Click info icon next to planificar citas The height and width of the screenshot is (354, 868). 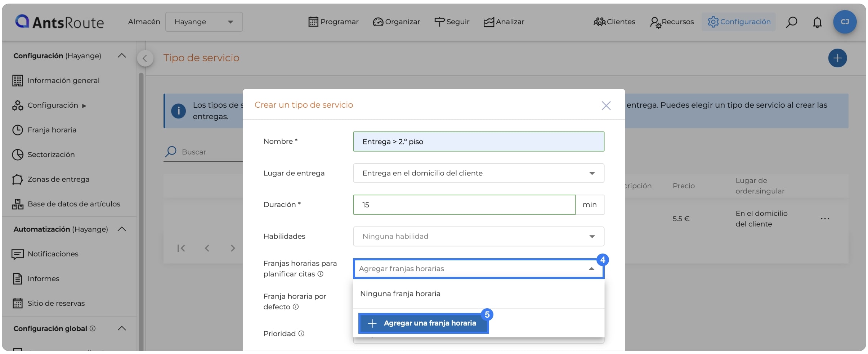click(320, 274)
